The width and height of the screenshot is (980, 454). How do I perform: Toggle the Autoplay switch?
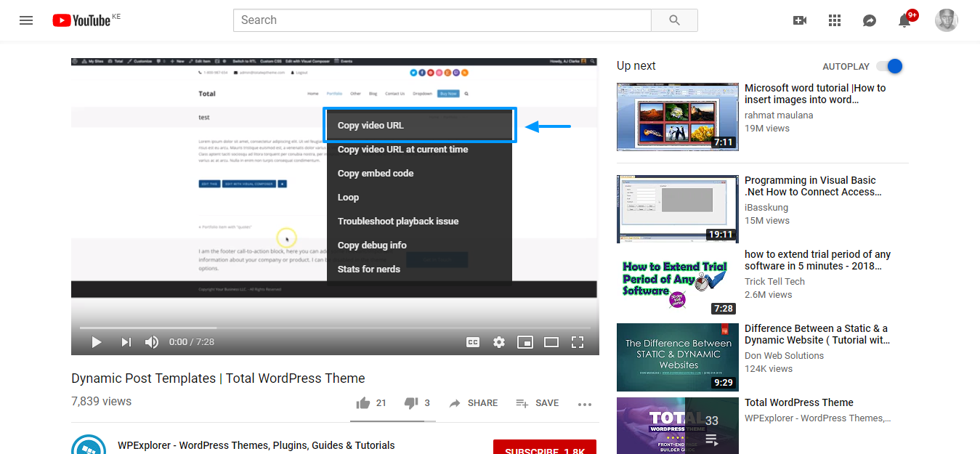889,66
